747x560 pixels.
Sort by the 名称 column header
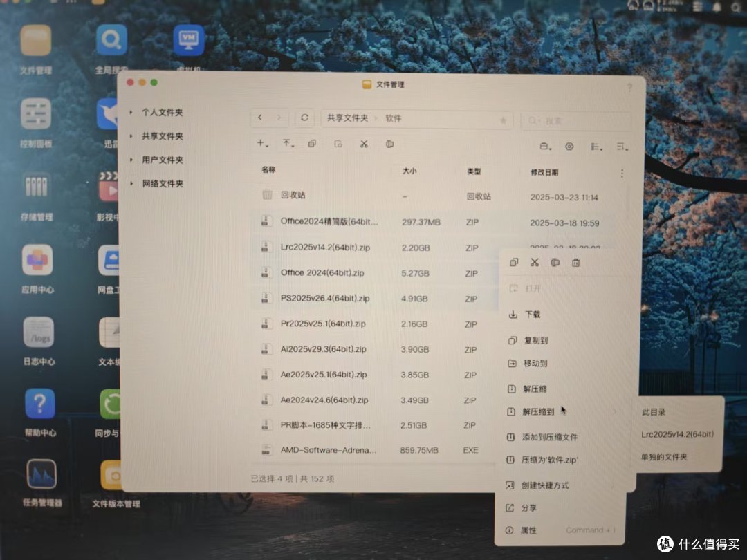tap(268, 169)
